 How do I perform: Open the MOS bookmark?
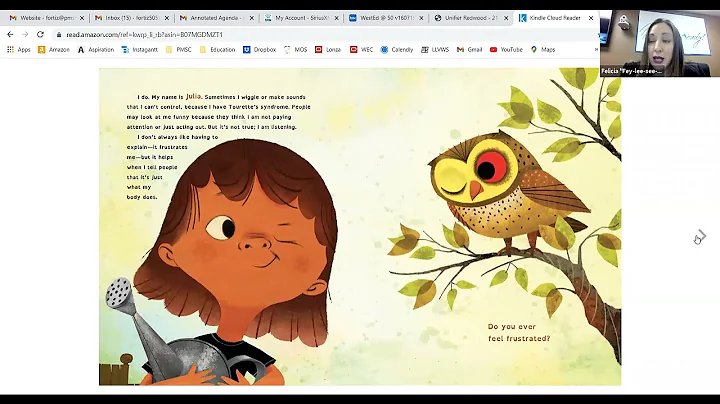[x=295, y=50]
